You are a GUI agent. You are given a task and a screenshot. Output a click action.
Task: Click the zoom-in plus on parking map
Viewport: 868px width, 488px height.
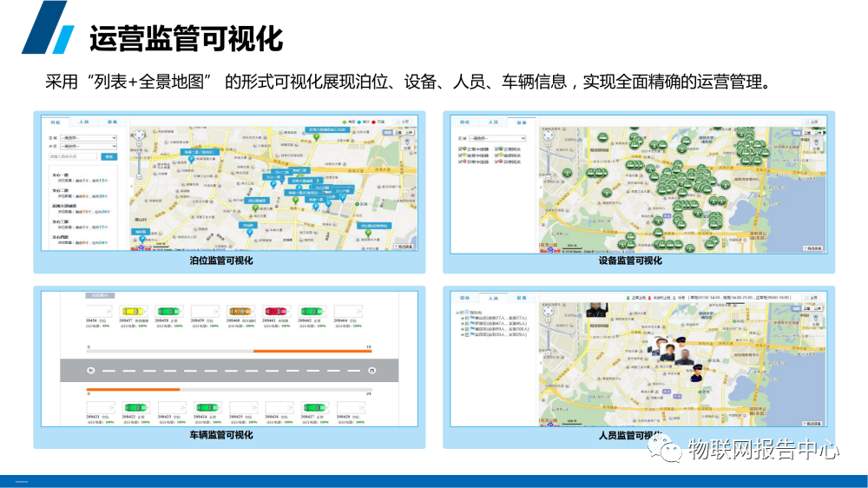tap(139, 144)
